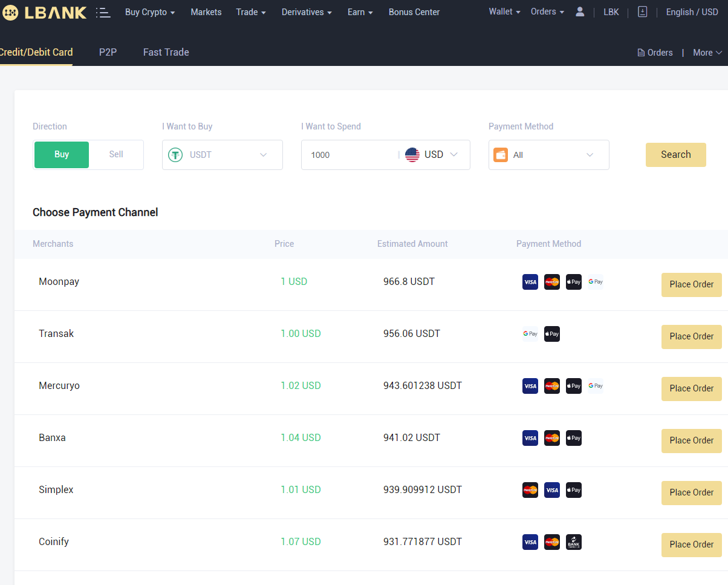Viewport: 728px width, 585px height.
Task: Click the Mastercard icon in Simplex row
Action: point(530,490)
